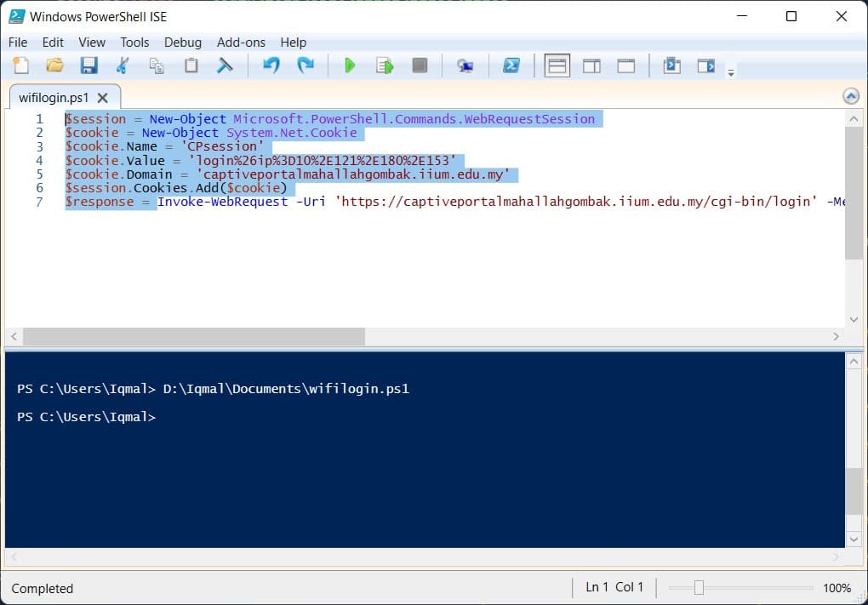Show script pane on top layout

pyautogui.click(x=557, y=66)
